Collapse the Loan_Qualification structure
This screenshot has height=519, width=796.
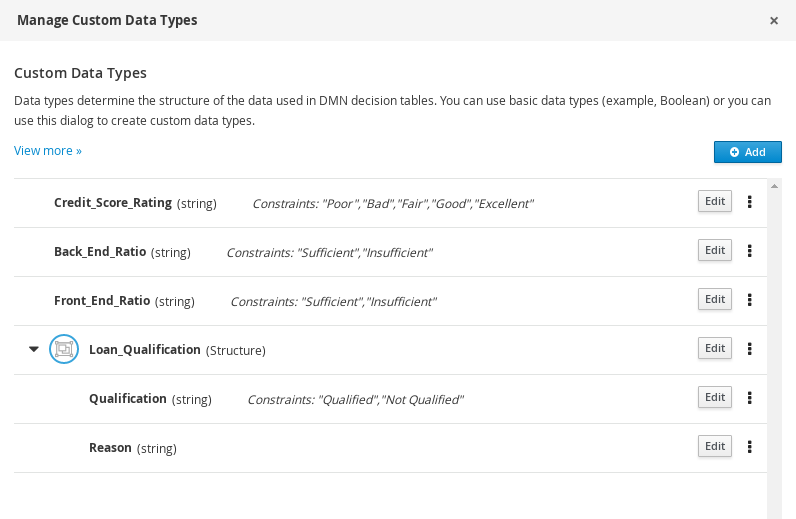click(x=34, y=349)
